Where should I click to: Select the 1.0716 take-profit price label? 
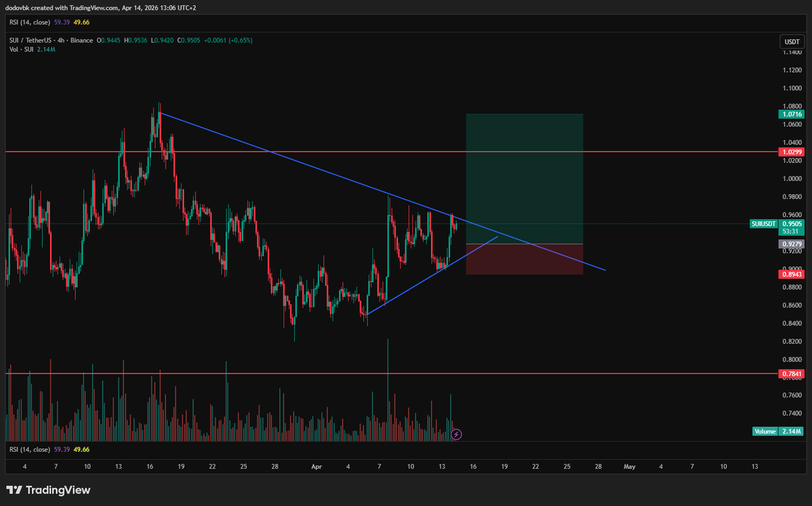791,114
